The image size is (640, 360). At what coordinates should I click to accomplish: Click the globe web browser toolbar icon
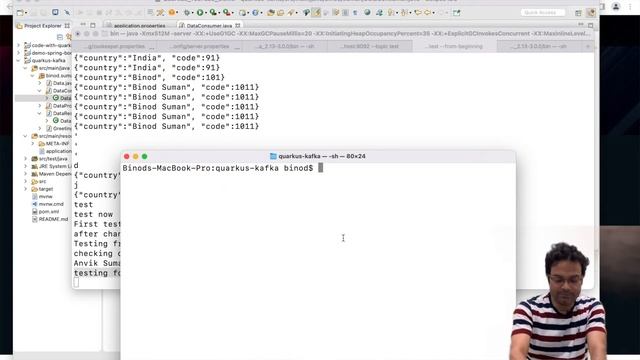point(367,13)
